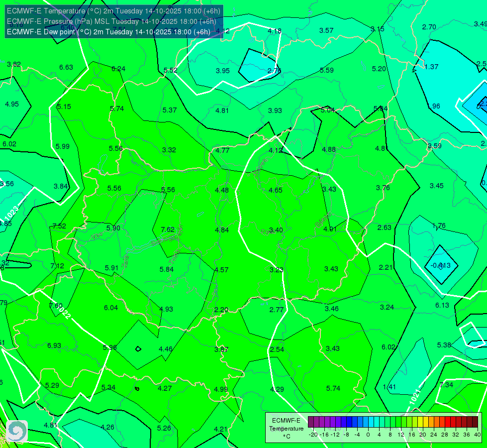The height and width of the screenshot is (448, 487).
Task: Click the dew point value 3.59
Action: tap(434, 146)
